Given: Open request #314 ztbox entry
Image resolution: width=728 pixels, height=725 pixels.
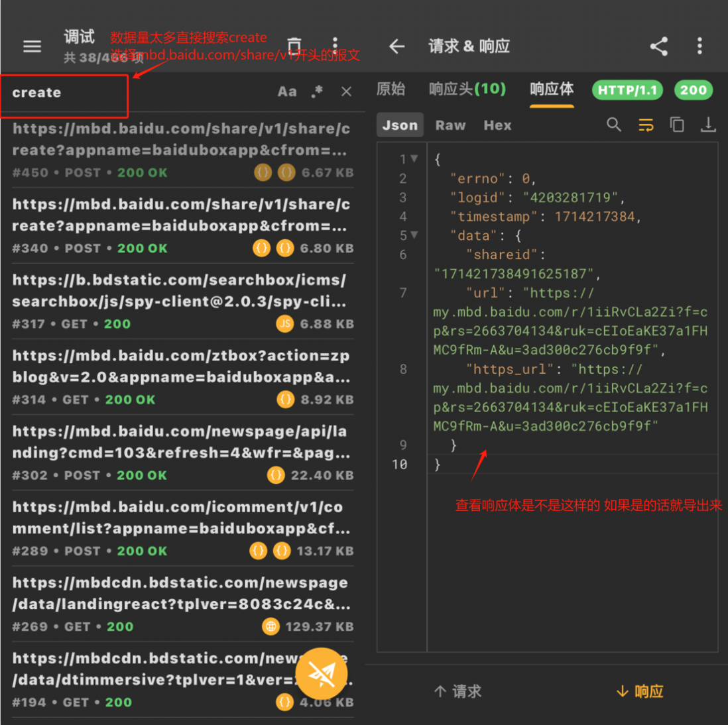Looking at the screenshot, I should coord(183,377).
